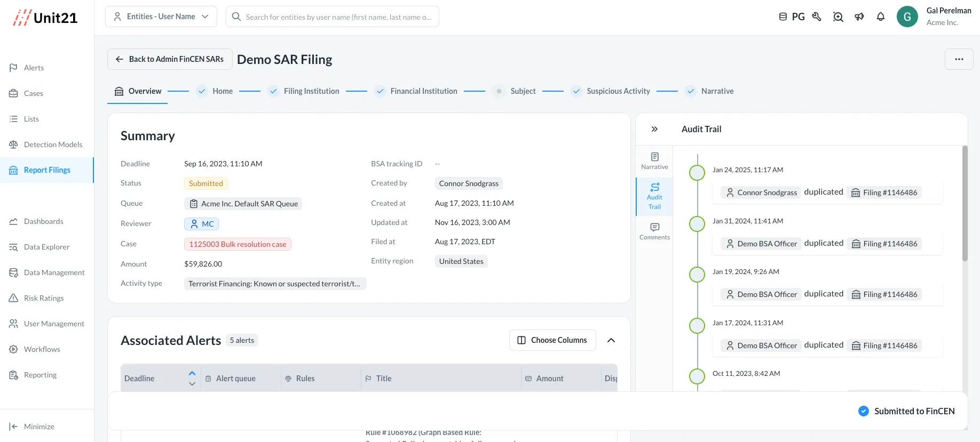Click the Audit Trail scrollbar

click(x=965, y=203)
